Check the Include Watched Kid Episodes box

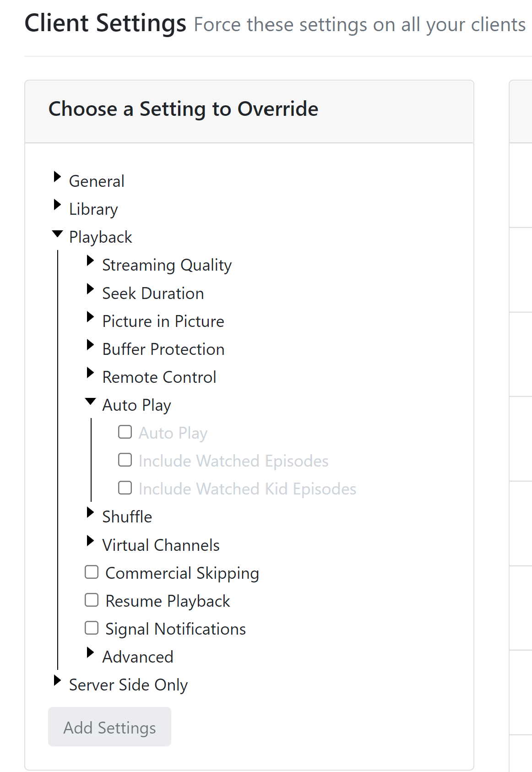pos(125,488)
